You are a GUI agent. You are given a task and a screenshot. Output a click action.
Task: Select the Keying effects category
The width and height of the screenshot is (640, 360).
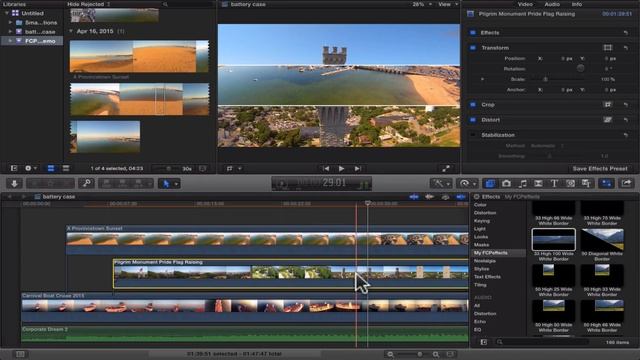click(x=482, y=221)
